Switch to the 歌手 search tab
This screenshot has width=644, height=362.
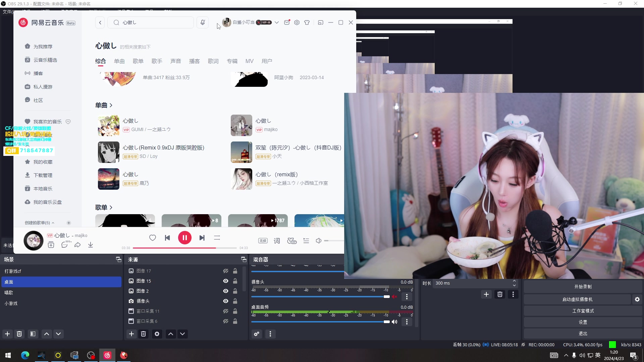tap(157, 61)
